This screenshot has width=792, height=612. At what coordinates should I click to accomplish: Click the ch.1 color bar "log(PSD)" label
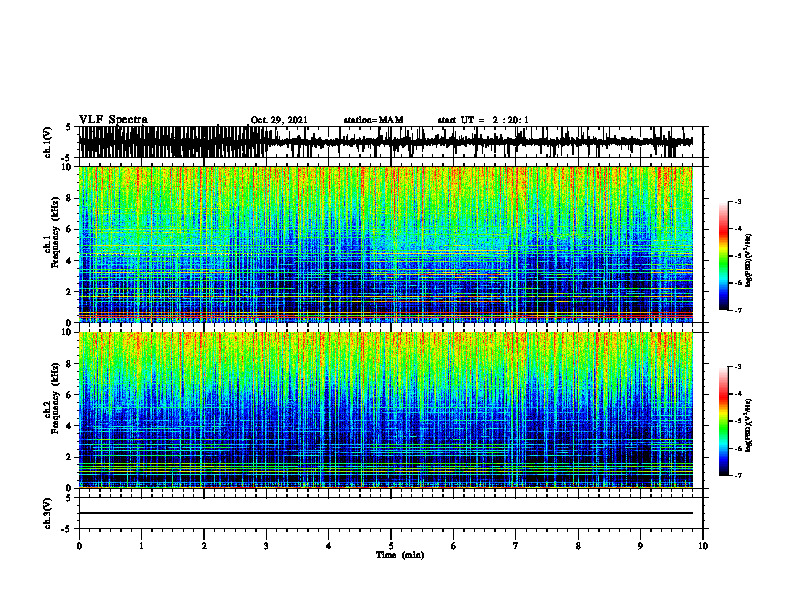(748, 261)
